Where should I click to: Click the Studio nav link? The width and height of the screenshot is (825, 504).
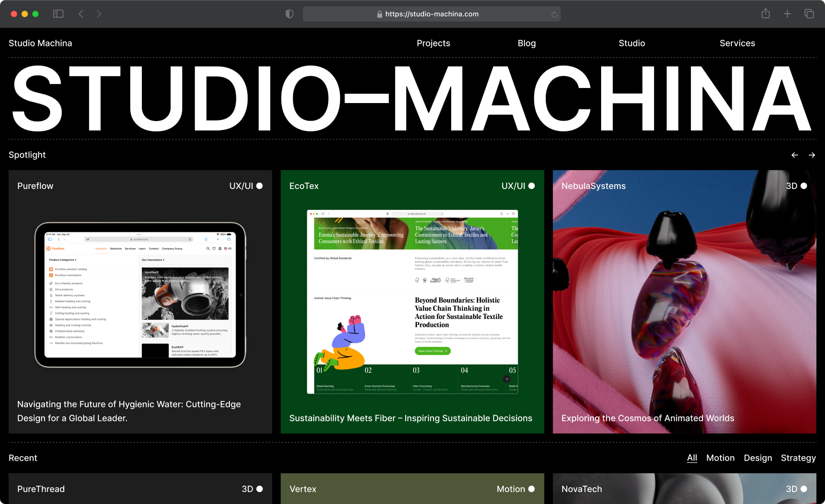(x=632, y=43)
